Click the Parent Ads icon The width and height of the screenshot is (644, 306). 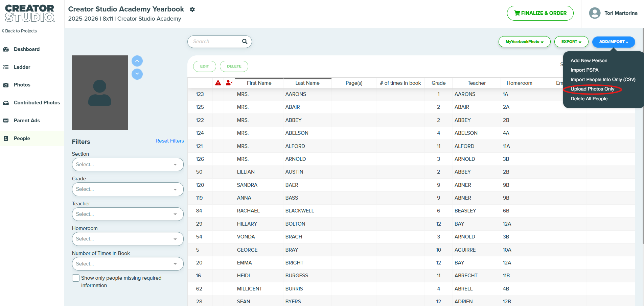(6, 121)
